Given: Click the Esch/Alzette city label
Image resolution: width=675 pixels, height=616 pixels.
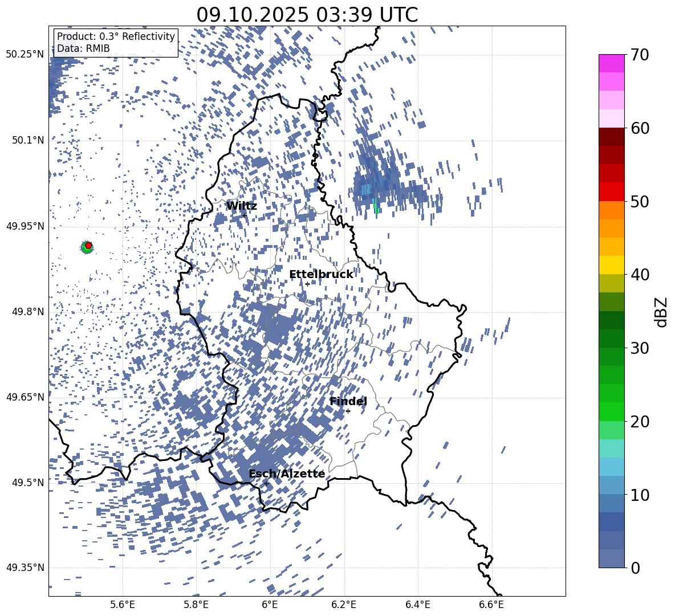Looking at the screenshot, I should click(x=287, y=474).
